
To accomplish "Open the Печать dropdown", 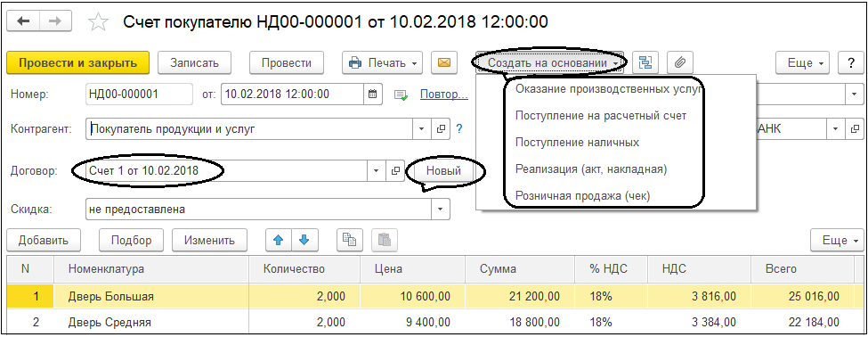I will point(383,62).
